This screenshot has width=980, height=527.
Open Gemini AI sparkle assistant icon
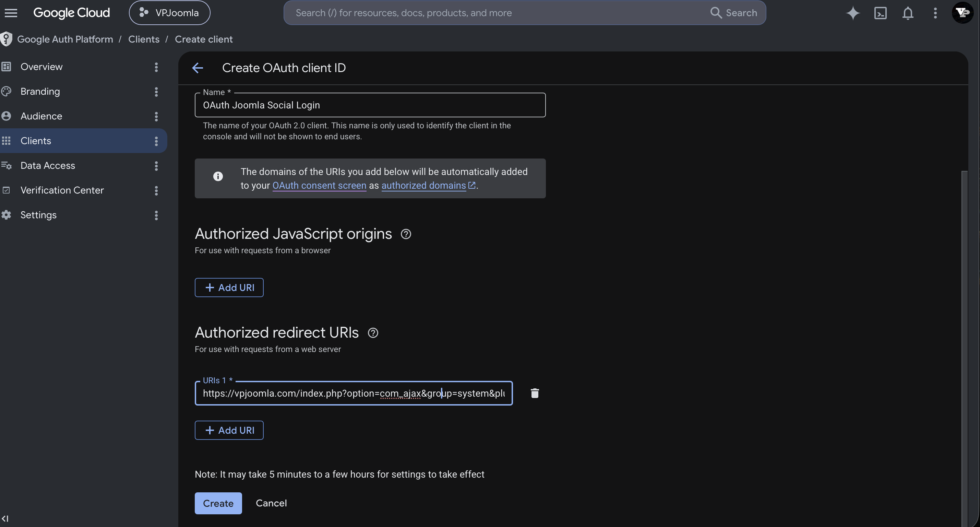[x=852, y=13]
